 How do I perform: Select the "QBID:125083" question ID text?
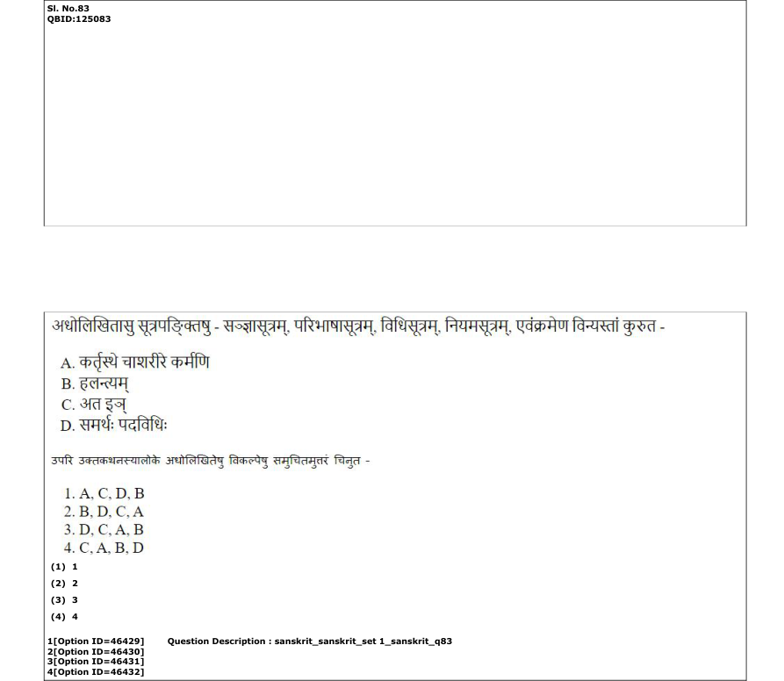point(79,19)
